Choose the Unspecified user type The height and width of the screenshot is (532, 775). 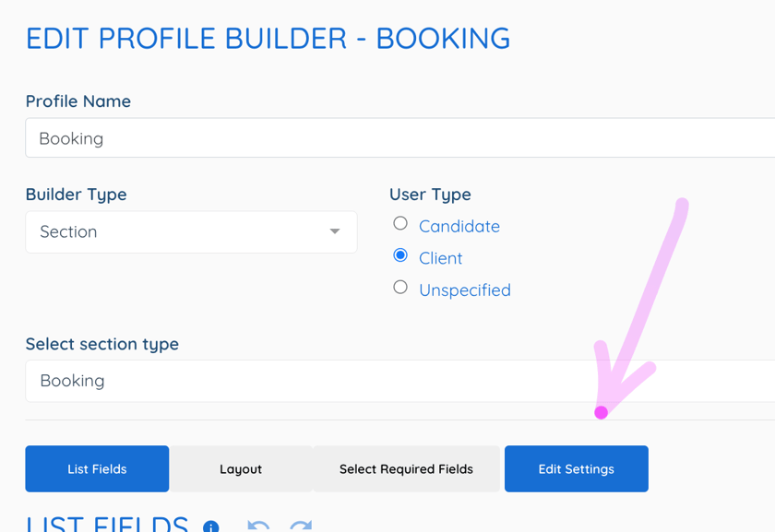pos(400,287)
